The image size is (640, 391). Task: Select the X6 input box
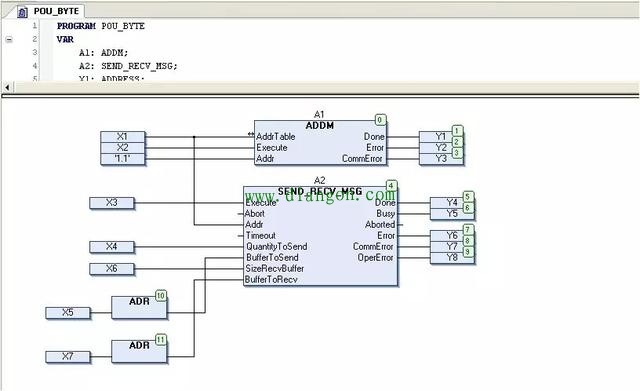point(111,269)
